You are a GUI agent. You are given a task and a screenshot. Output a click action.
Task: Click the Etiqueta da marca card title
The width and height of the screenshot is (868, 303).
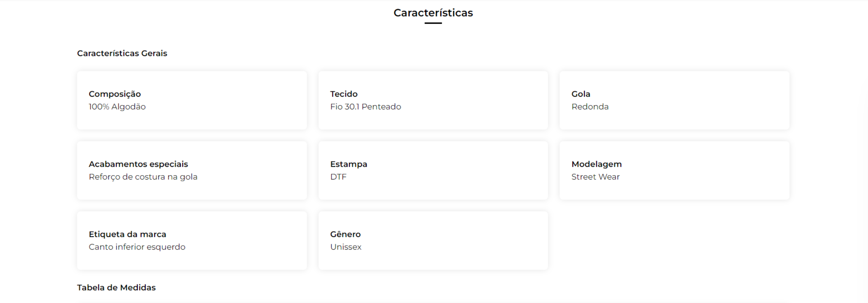[127, 234]
